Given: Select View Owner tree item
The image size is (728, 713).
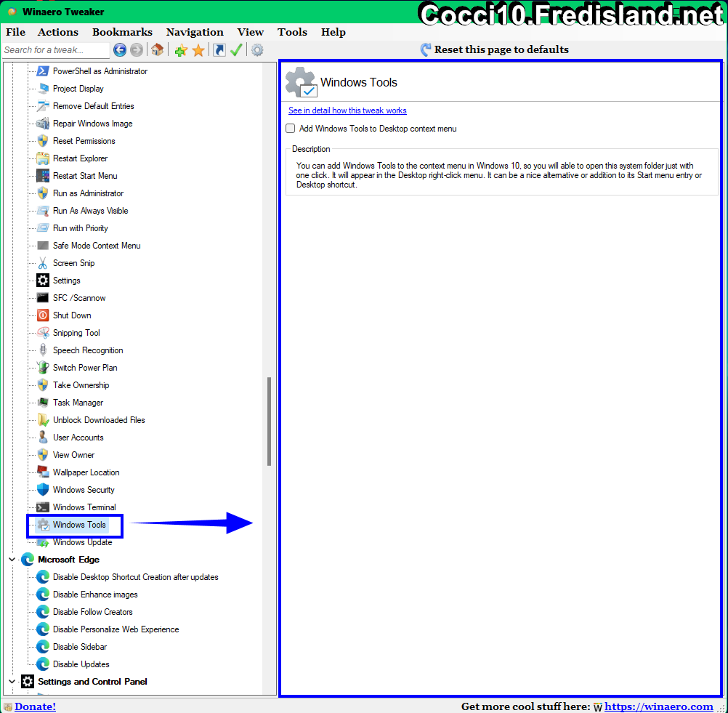Looking at the screenshot, I should tap(73, 455).
